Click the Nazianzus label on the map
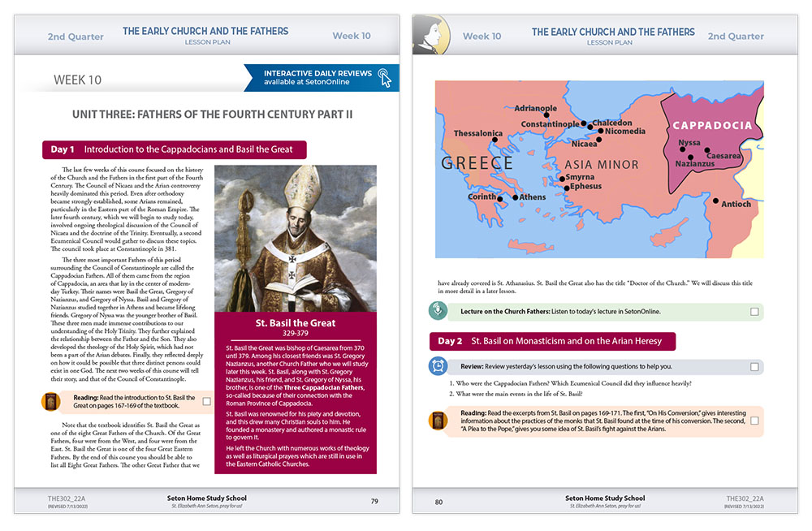Viewport: 812px width, 531px height. [x=695, y=164]
